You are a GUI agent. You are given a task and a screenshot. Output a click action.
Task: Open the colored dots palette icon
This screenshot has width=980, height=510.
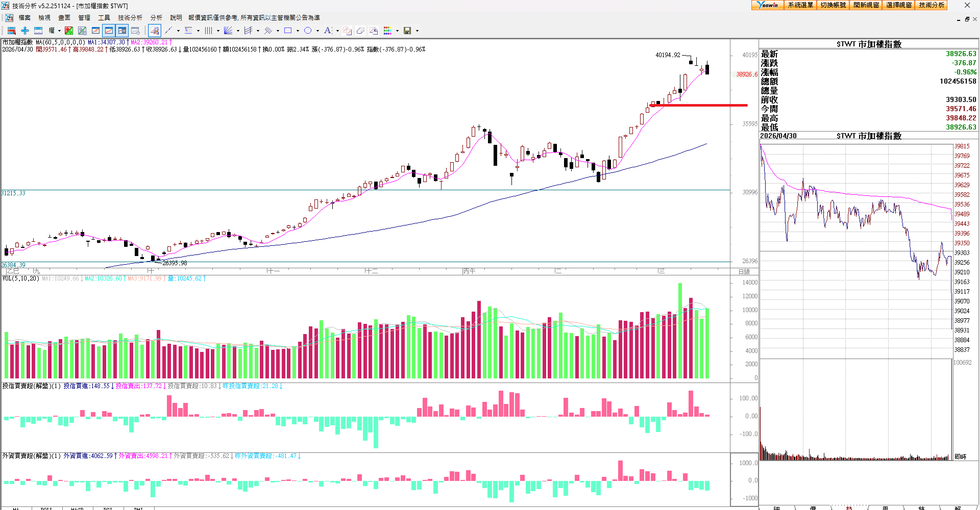[x=388, y=31]
